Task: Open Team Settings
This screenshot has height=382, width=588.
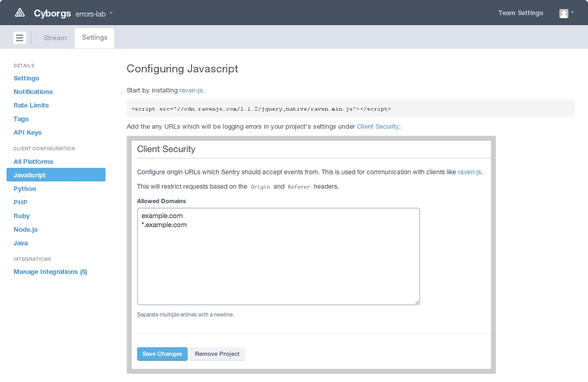Action: tap(521, 13)
